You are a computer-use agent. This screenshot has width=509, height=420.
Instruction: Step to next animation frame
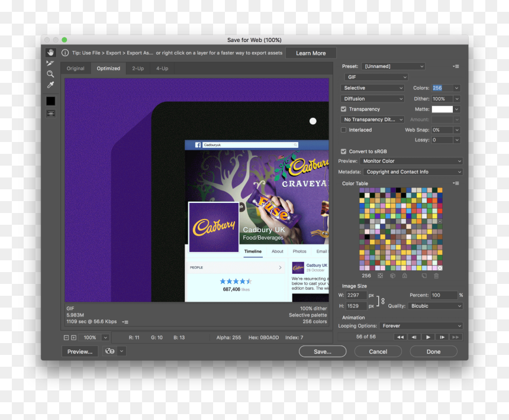pos(442,337)
